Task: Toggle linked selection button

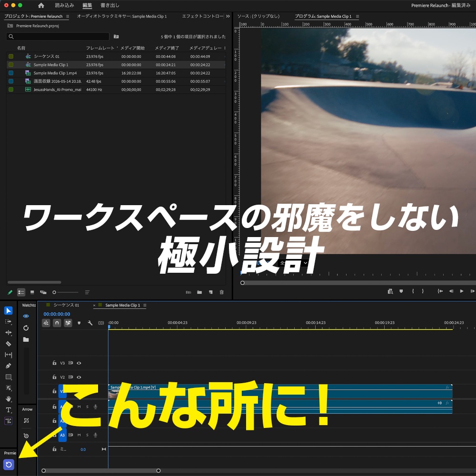Action: click(68, 323)
